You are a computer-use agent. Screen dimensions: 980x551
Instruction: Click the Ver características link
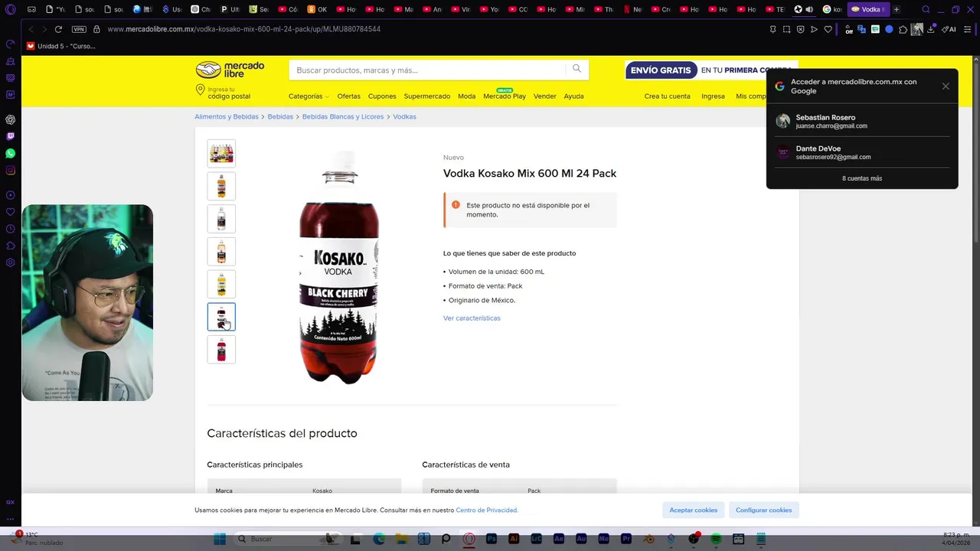pos(472,318)
